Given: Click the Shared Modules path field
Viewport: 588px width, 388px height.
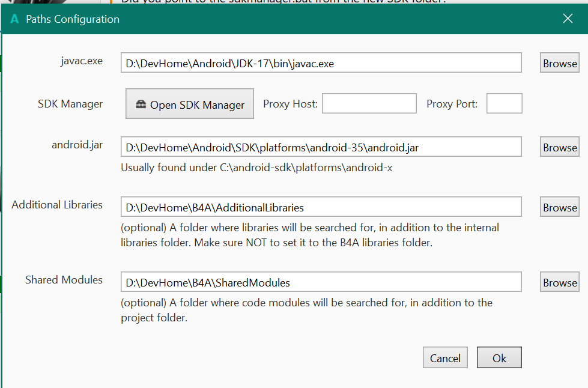Looking at the screenshot, I should pos(321,282).
